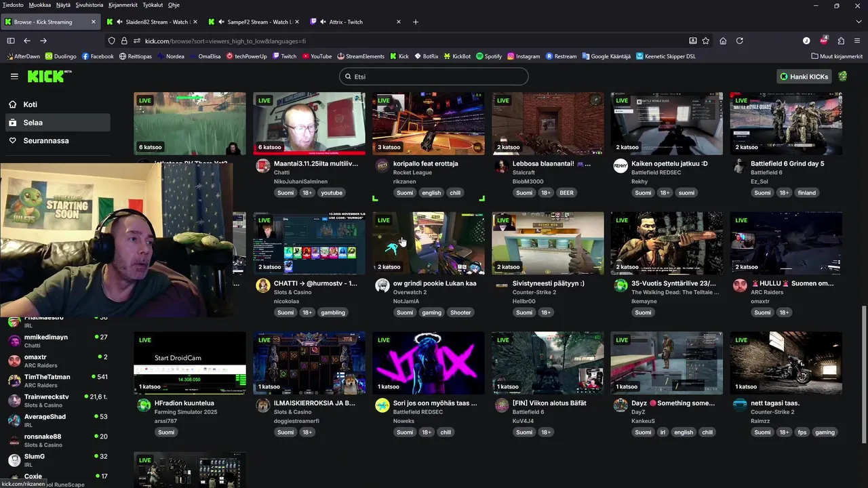The image size is (868, 488).
Task: Open TimTheTatman in followed sidebar
Action: point(58,380)
